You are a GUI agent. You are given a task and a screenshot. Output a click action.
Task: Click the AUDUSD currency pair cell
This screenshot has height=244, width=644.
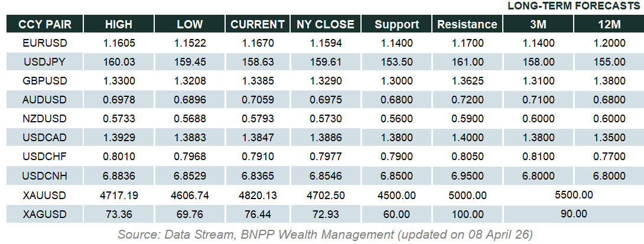point(44,100)
